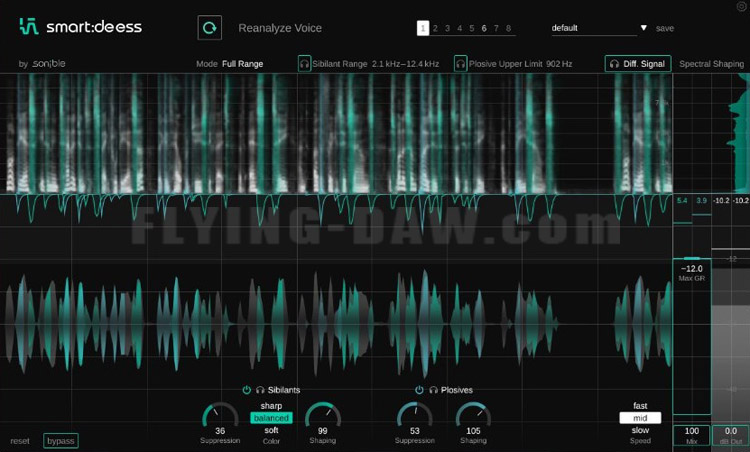The image size is (750, 452).
Task: Click the dB Out value field 0.0
Action: click(x=730, y=434)
